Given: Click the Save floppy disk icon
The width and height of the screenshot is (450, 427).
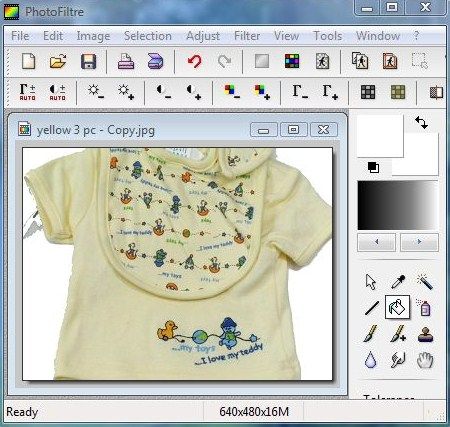Looking at the screenshot, I should click(x=88, y=61).
